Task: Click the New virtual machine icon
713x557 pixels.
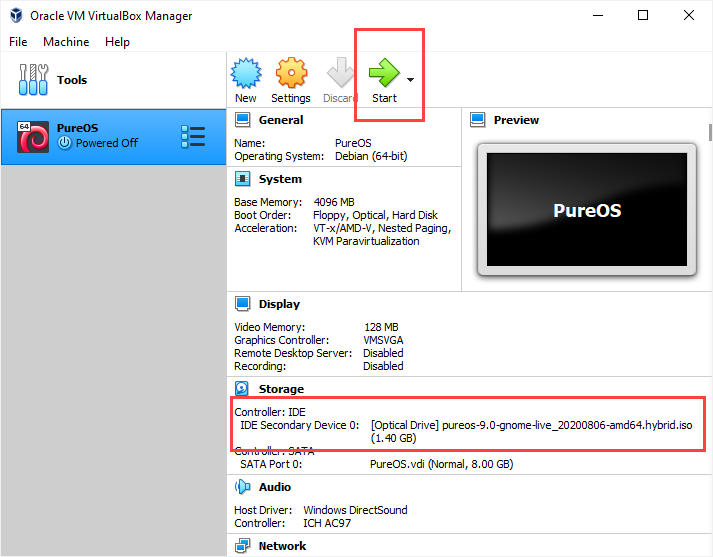Action: coord(246,73)
